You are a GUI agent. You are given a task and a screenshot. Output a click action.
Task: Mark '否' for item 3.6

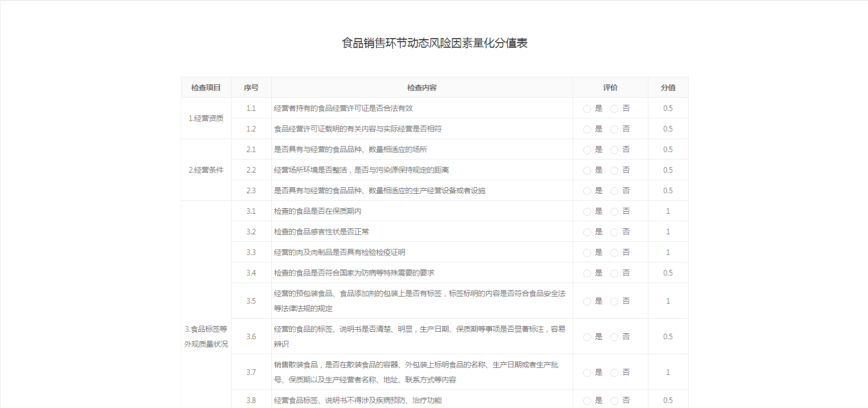(x=614, y=337)
